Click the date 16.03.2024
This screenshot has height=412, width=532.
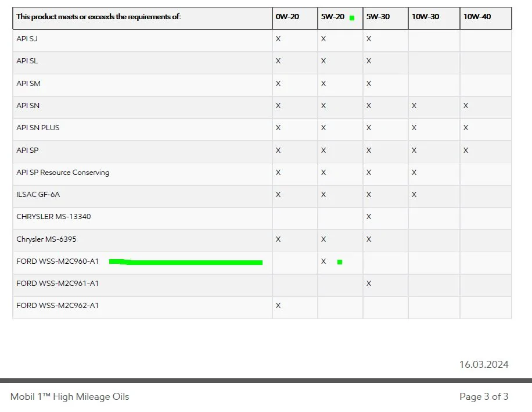point(484,365)
